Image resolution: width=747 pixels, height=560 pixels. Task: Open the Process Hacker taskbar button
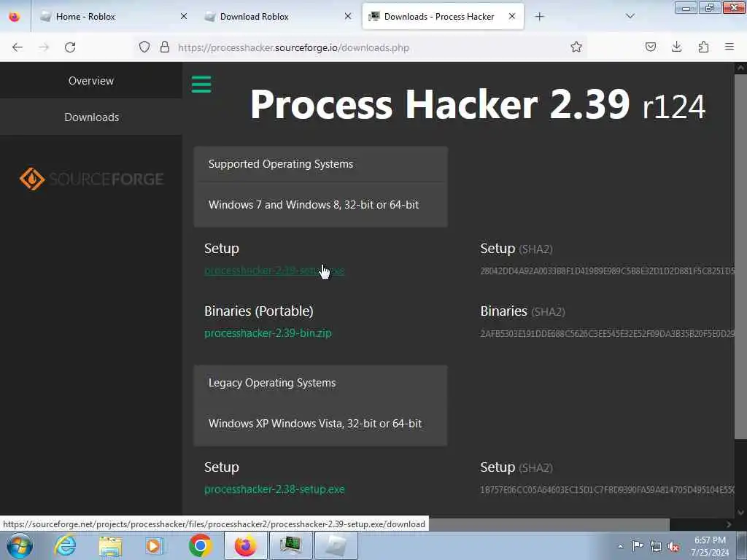pos(290,545)
